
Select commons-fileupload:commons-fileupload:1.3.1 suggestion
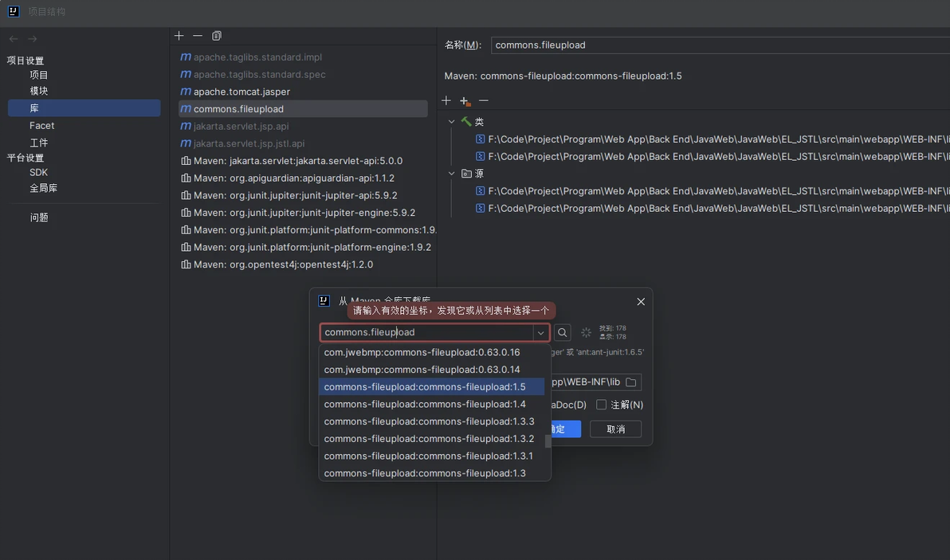click(x=432, y=456)
